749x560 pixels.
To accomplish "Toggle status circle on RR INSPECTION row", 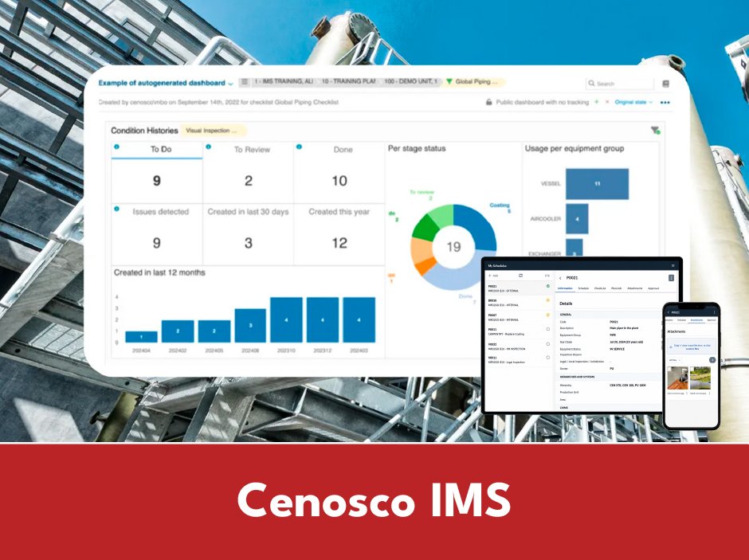I will [x=548, y=344].
